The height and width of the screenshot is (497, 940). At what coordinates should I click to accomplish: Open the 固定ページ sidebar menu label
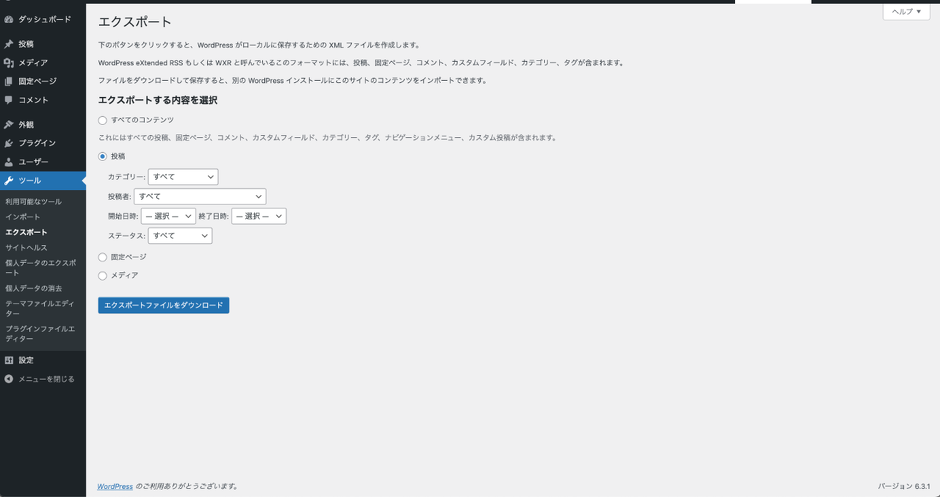tap(37, 82)
